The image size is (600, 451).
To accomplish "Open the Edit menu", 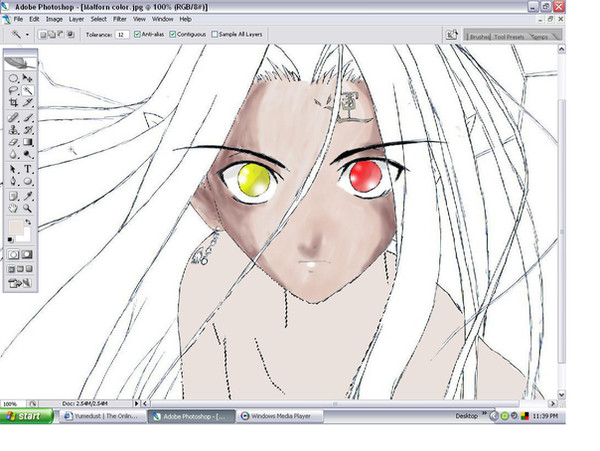I will pyautogui.click(x=34, y=19).
